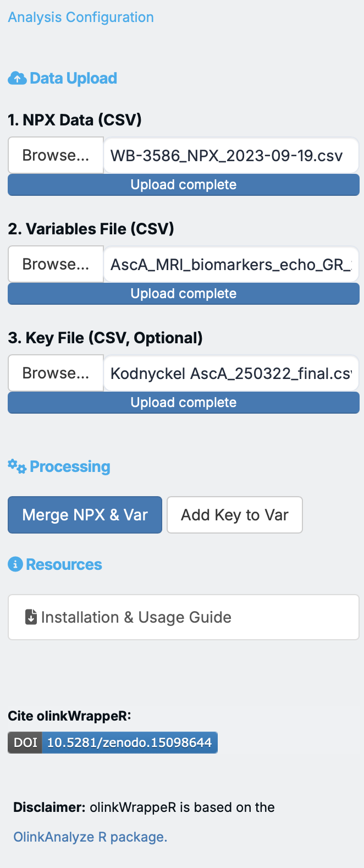Browse for the optional Key File CSV
364x868 pixels.
tap(56, 373)
